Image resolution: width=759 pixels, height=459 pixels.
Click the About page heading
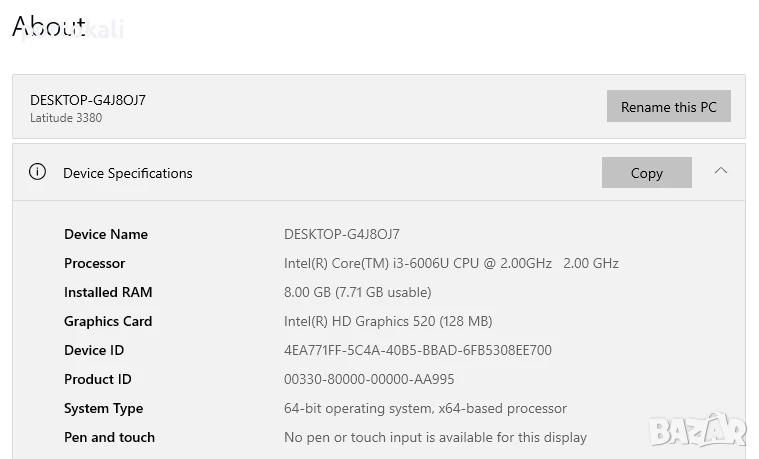pos(49,26)
